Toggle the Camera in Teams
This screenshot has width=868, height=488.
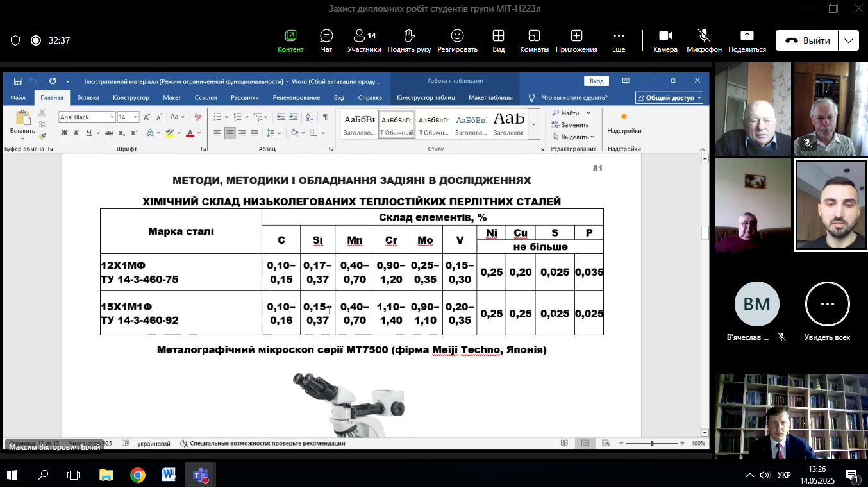[x=665, y=40]
